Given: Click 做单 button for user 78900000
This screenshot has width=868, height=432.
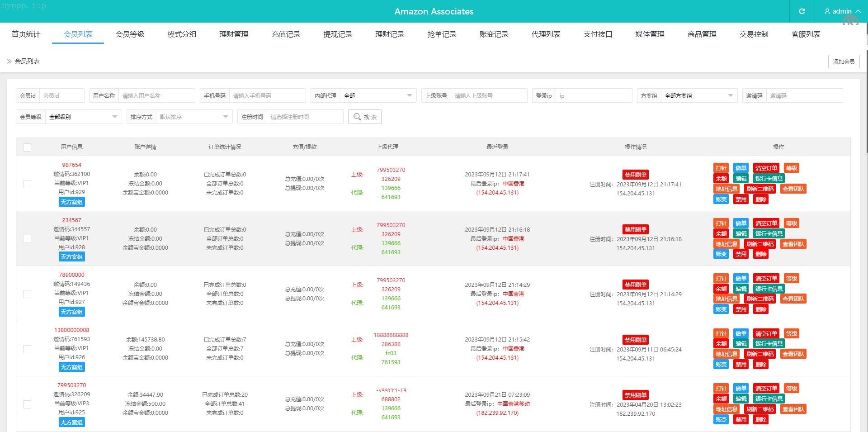Looking at the screenshot, I should (741, 279).
